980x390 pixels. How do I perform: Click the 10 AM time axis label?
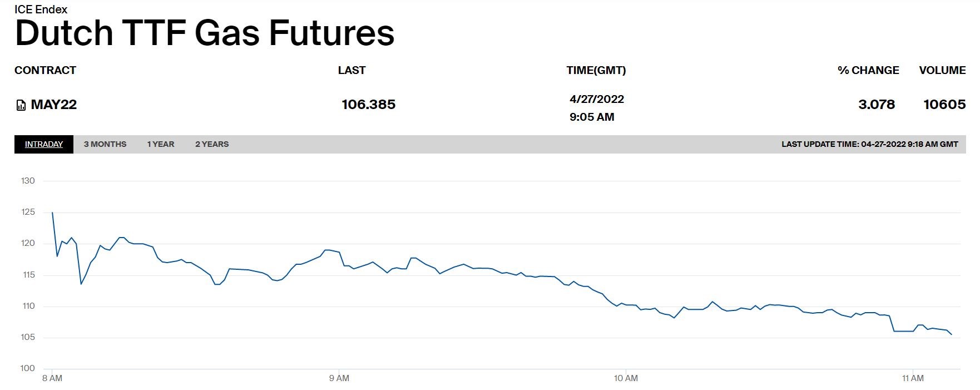(x=626, y=378)
